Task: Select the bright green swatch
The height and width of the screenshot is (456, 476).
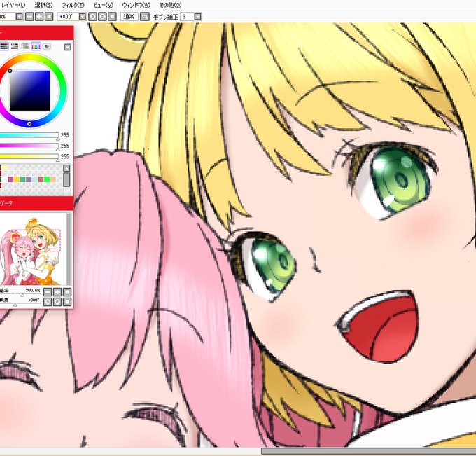Action: tap(47, 179)
